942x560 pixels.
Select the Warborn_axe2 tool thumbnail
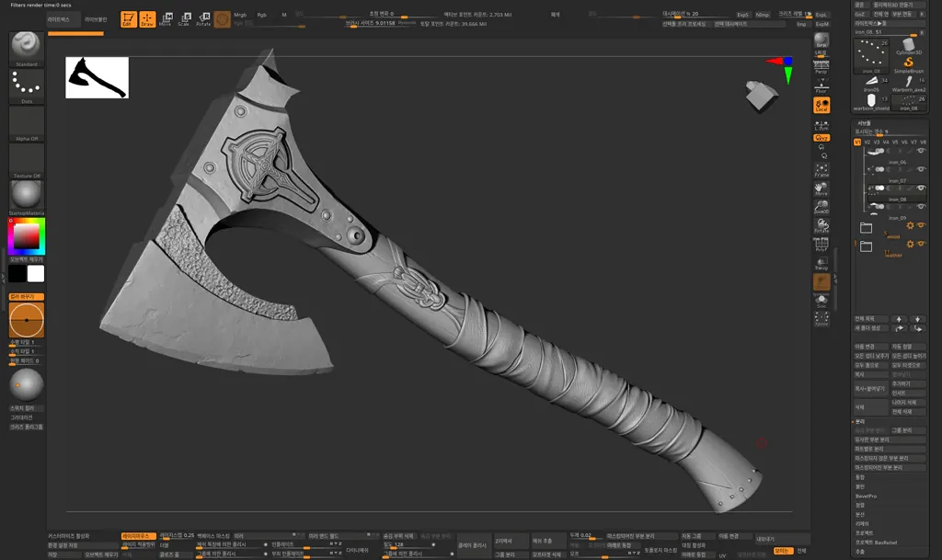(908, 84)
